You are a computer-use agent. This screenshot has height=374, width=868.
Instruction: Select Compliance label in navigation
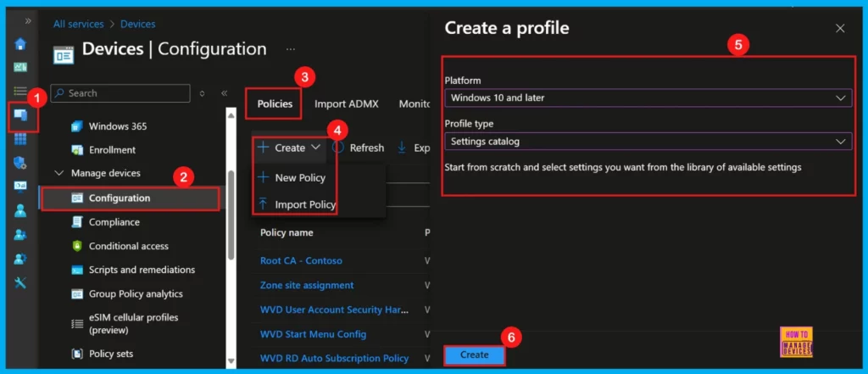click(x=114, y=222)
